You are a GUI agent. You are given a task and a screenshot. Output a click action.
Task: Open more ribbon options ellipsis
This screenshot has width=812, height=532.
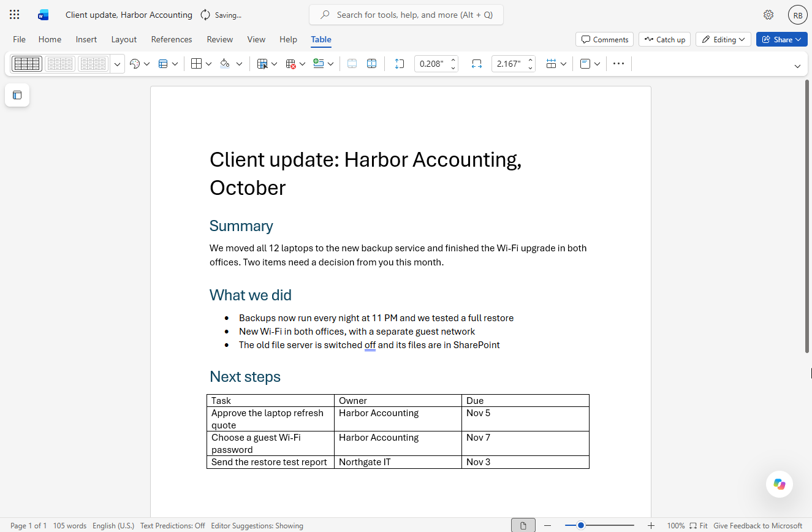pyautogui.click(x=618, y=64)
